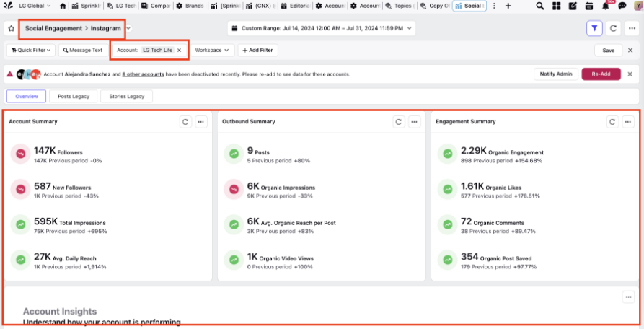Open Account Insights three-dot menu
This screenshot has height=329, width=644.
(628, 297)
